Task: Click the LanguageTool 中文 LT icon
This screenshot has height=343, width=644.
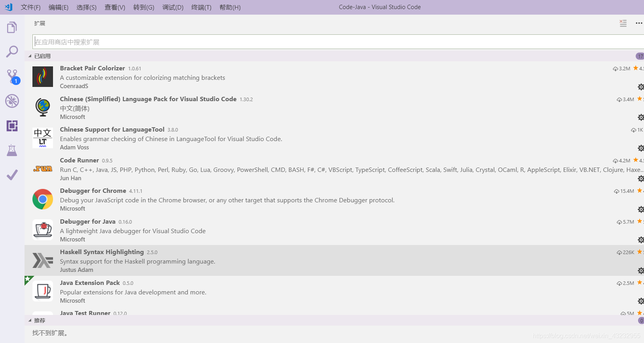Action: tap(43, 138)
